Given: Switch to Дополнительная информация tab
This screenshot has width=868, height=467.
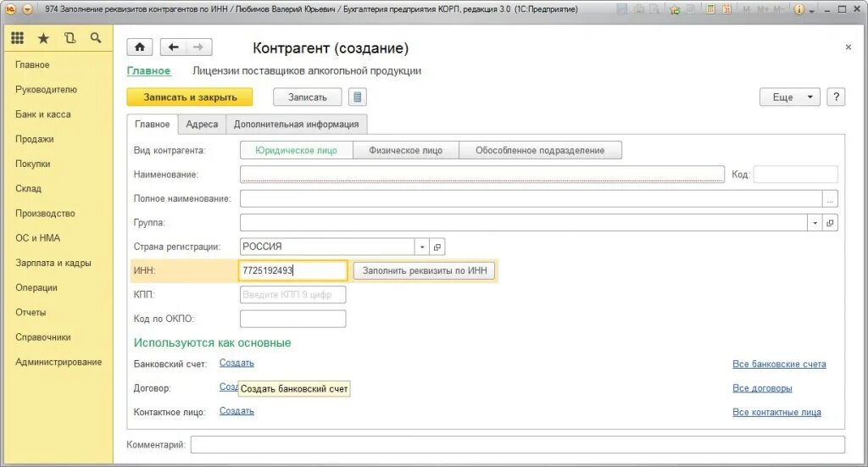Looking at the screenshot, I should (296, 124).
